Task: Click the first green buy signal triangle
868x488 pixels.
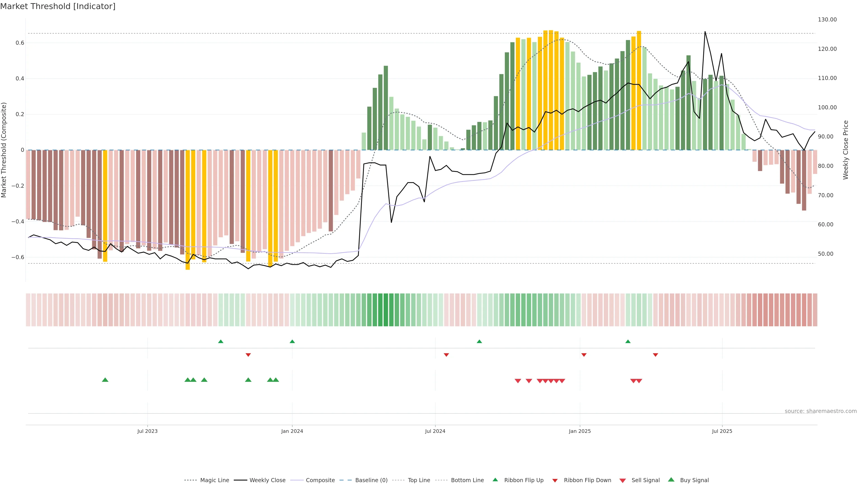Action: tap(105, 380)
